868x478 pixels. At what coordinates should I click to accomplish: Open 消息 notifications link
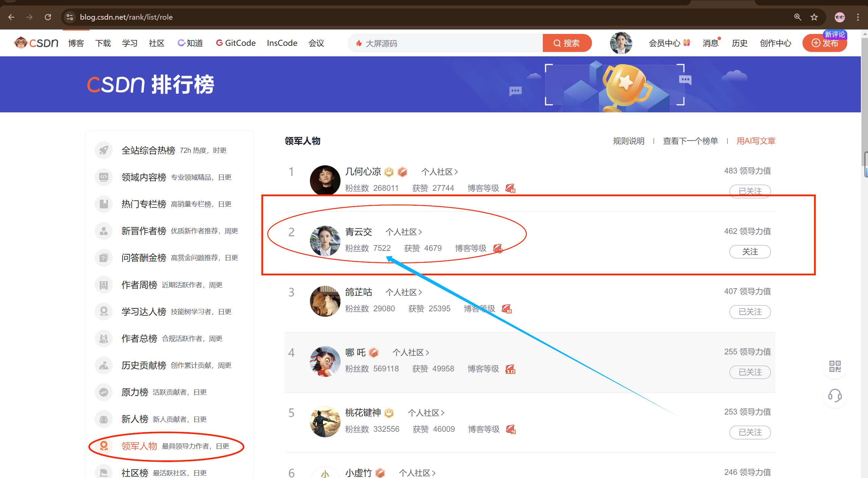tap(711, 43)
